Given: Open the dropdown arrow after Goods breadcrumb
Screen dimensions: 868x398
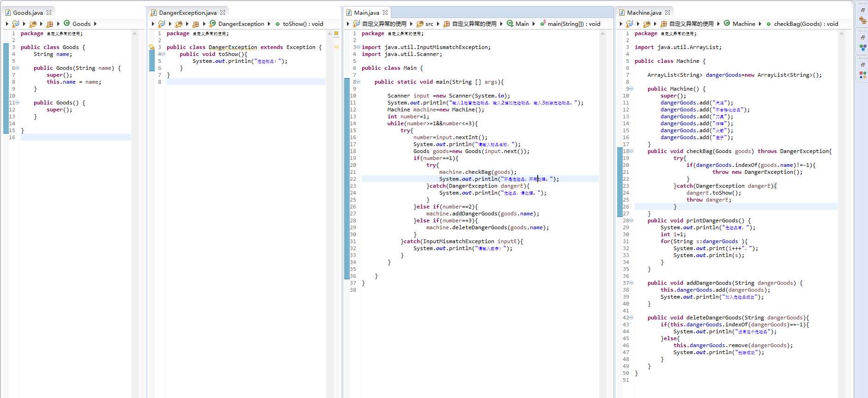Looking at the screenshot, I should click(95, 24).
